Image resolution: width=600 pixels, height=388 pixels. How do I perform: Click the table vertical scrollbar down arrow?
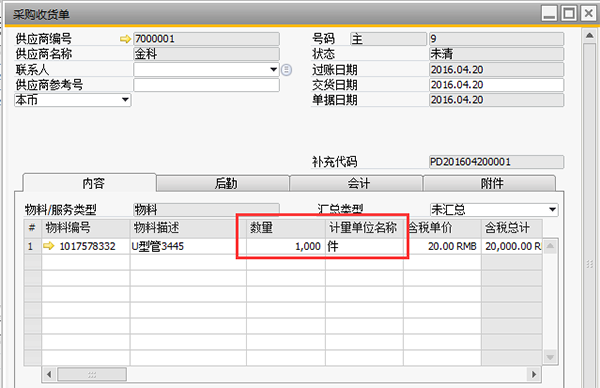click(550, 357)
